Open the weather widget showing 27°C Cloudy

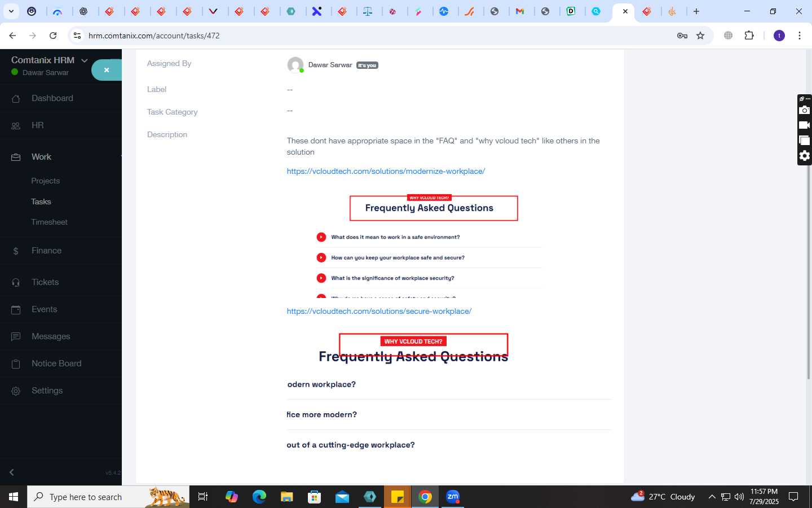[663, 497]
